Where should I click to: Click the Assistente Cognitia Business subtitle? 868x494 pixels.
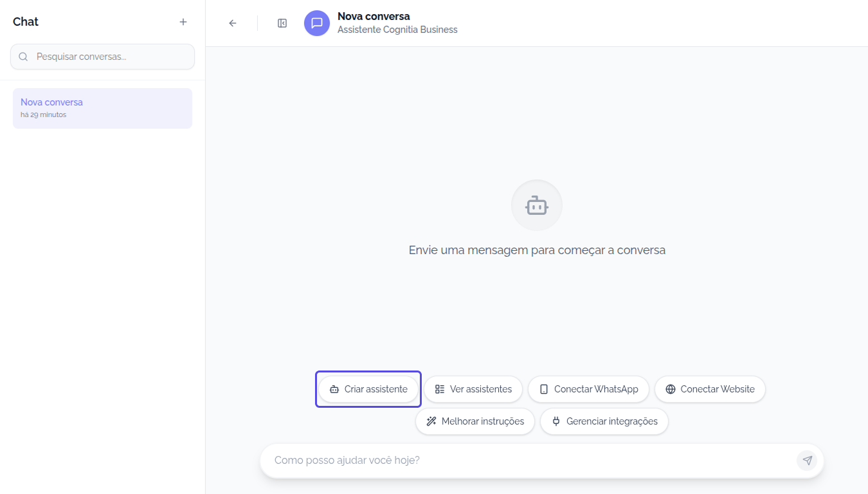point(397,30)
